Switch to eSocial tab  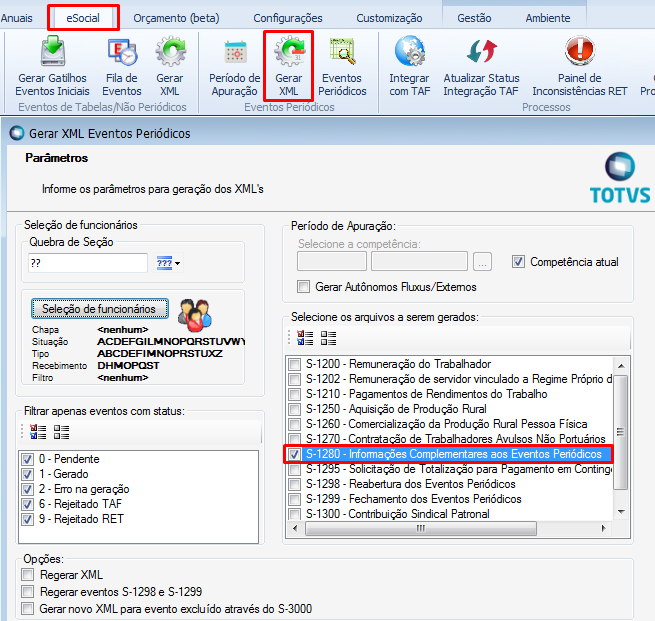click(x=83, y=18)
